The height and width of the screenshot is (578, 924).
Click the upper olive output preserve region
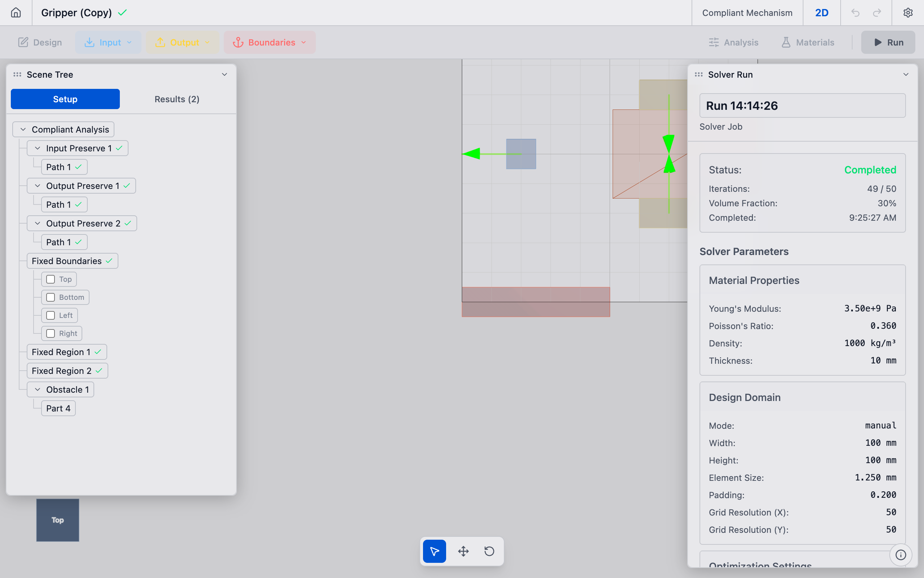[x=663, y=94]
